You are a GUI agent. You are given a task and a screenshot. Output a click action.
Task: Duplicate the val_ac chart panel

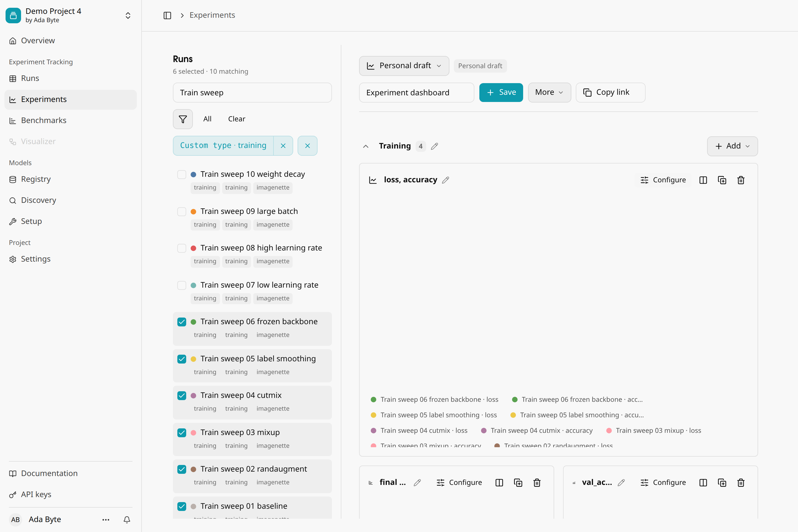722,482
